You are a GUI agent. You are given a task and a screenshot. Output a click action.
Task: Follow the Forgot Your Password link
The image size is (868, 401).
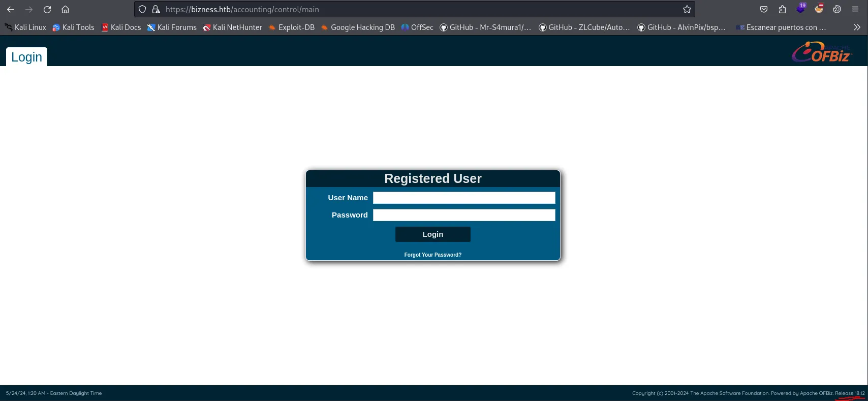433,255
